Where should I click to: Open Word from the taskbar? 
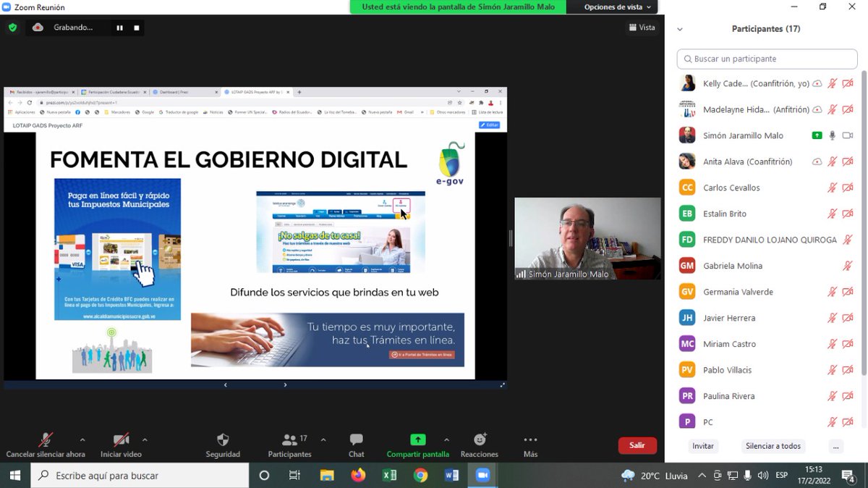point(452,476)
